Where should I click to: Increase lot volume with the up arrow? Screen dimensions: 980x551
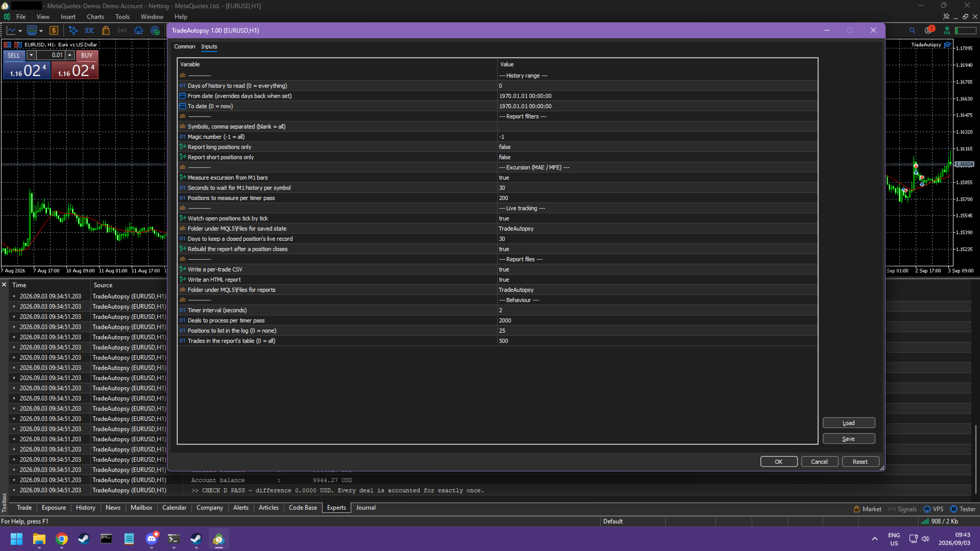coord(70,55)
